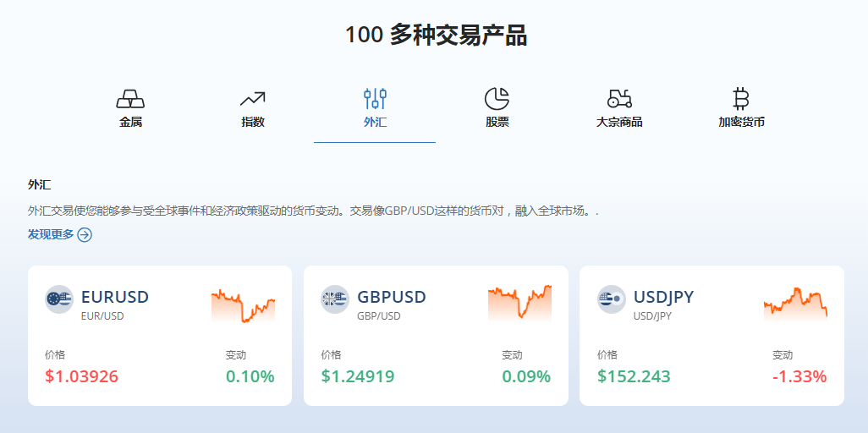
Task: Click the stocks pie chart icon
Action: coord(497,99)
